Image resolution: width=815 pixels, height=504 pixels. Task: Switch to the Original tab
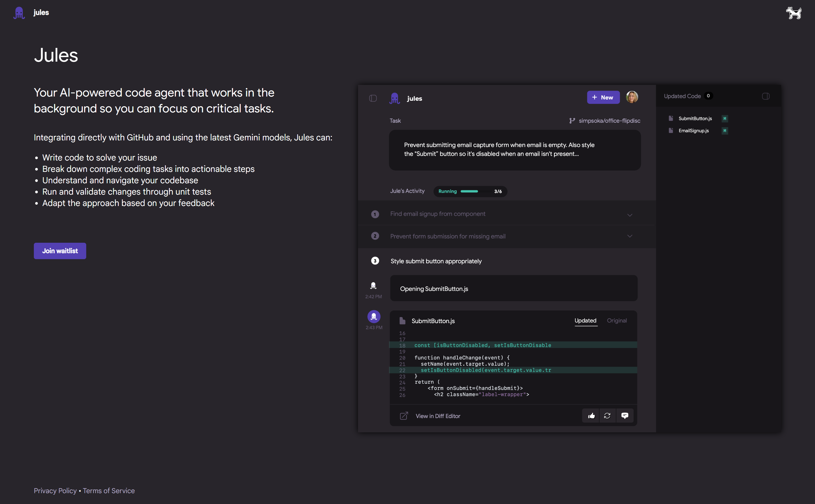coord(616,320)
